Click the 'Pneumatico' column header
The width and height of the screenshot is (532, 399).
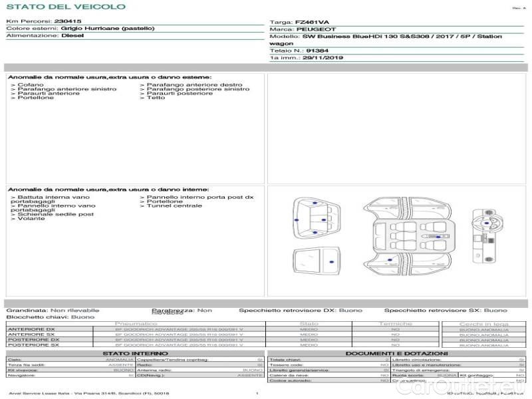tap(136, 324)
